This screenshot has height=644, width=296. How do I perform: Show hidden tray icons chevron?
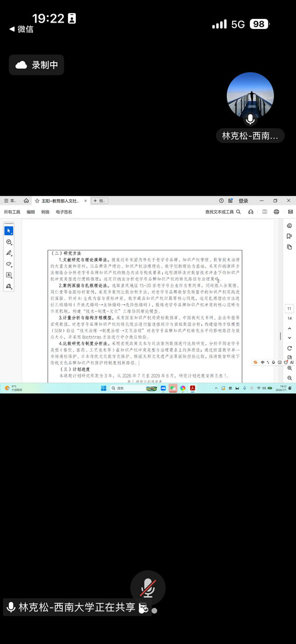pos(217,388)
